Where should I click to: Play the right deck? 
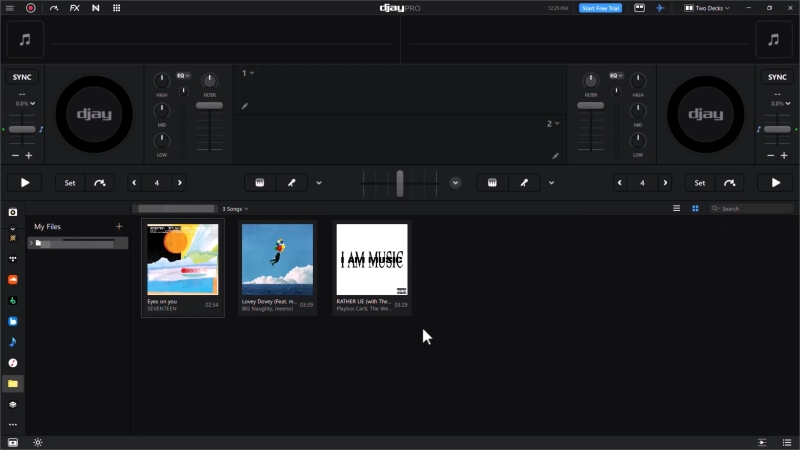click(776, 183)
